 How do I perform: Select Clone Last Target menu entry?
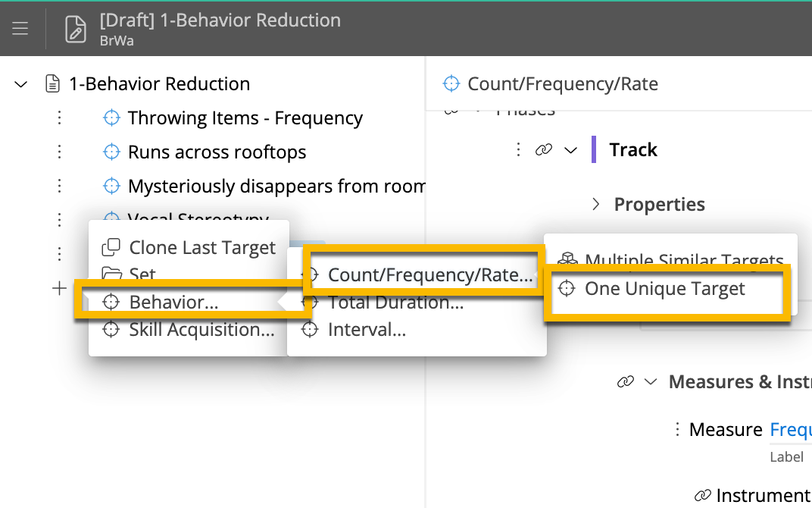(x=202, y=247)
